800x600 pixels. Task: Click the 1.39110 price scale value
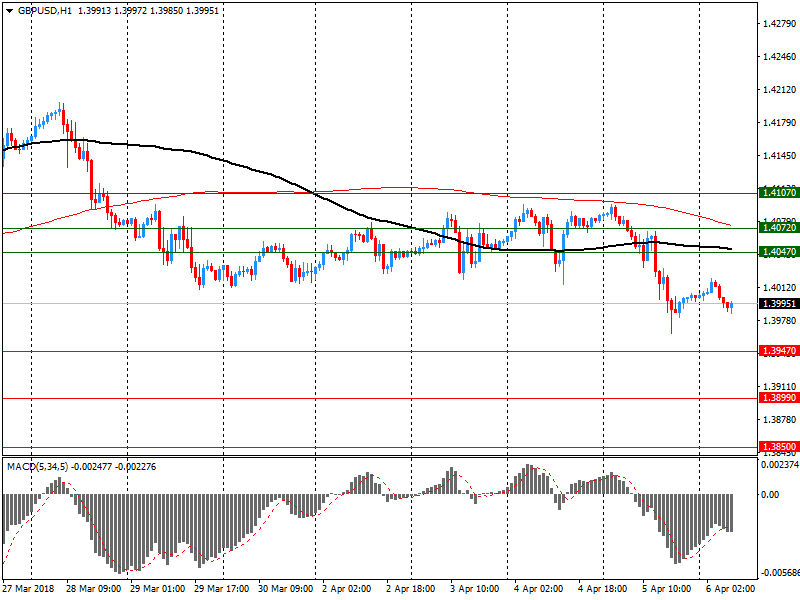(x=780, y=387)
